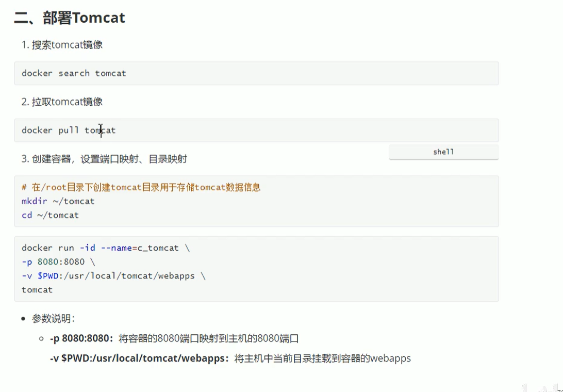Click the '-p 8080:8080 \' code line

coord(58,262)
